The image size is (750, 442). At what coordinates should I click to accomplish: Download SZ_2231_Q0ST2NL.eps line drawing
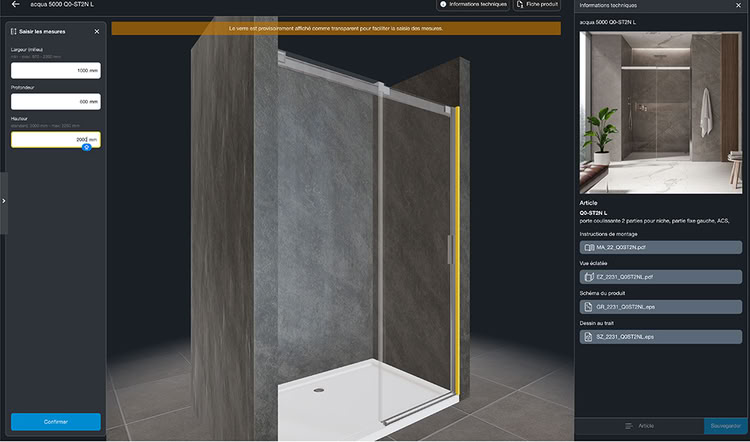[661, 337]
